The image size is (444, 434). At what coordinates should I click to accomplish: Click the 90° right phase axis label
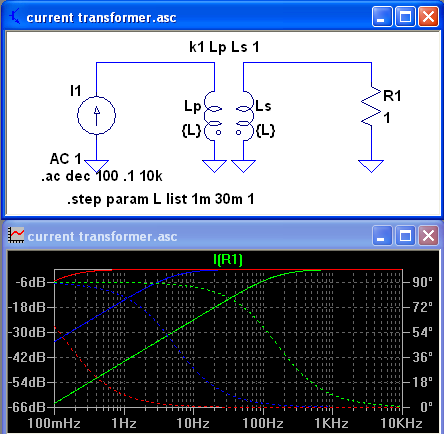(x=422, y=282)
